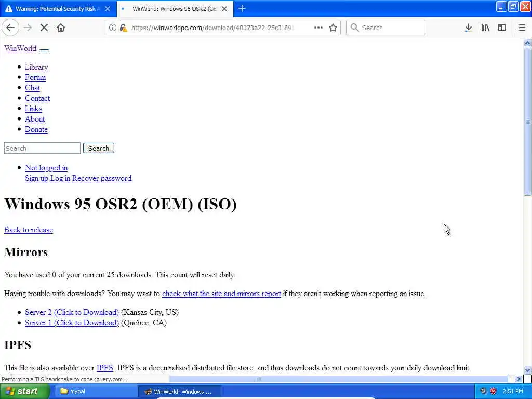The height and width of the screenshot is (399, 532).
Task: Show site information icon in address bar
Action: tap(112, 28)
